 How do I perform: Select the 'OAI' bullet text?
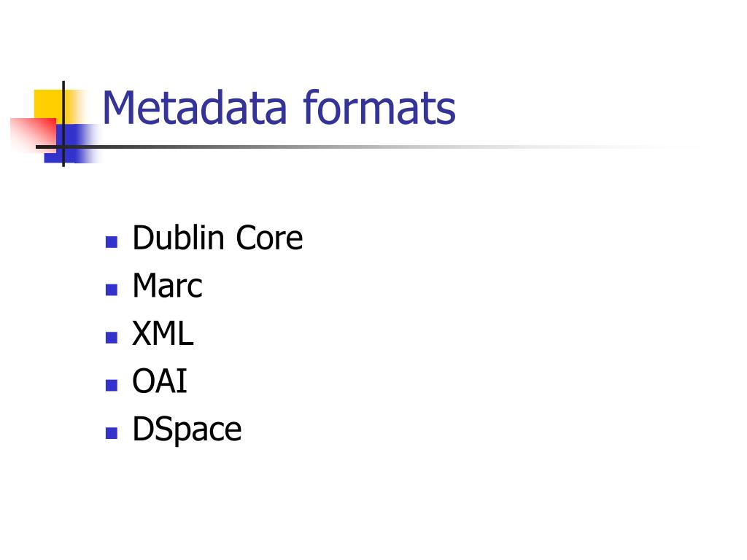tap(160, 381)
